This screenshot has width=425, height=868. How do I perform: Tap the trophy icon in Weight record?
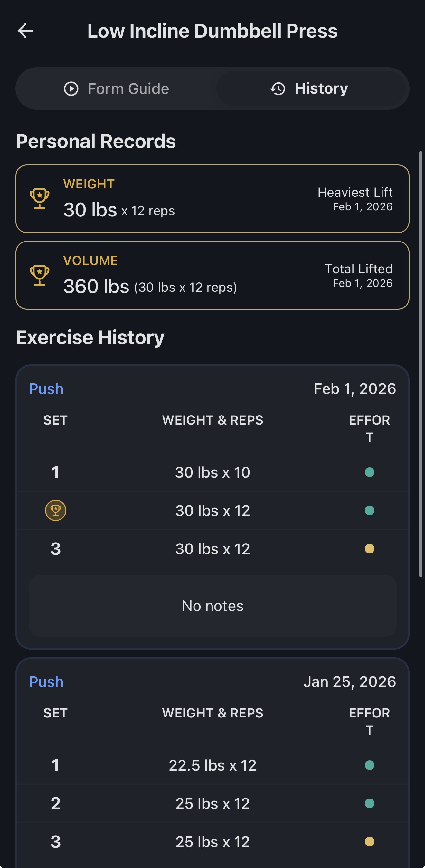[x=40, y=198]
